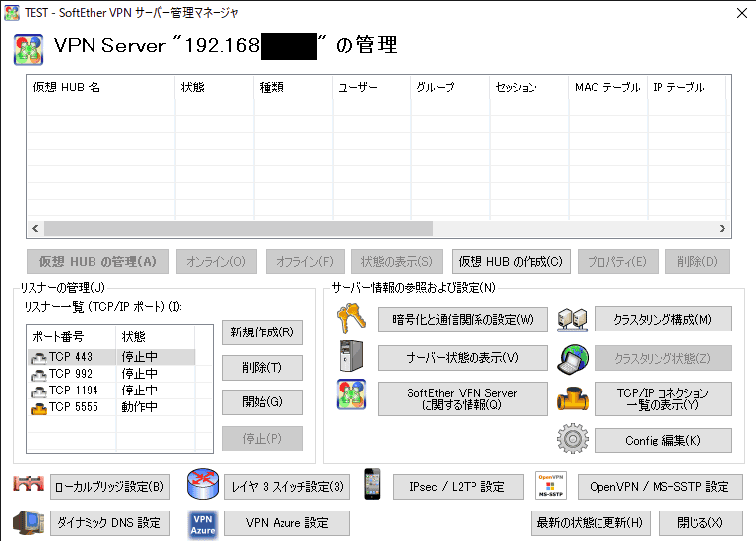Click 削除(T) listener button

(x=263, y=368)
